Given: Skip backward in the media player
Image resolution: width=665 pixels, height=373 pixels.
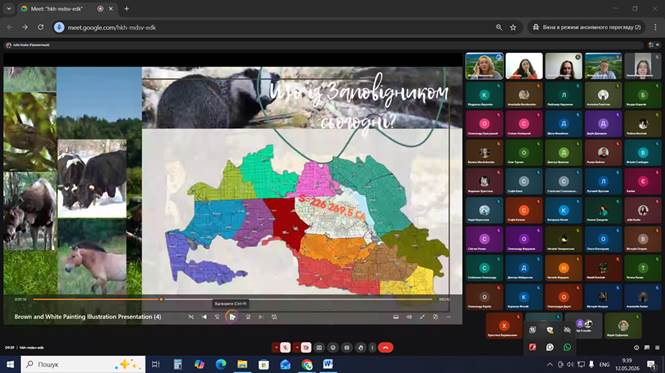Looking at the screenshot, I should pos(217,317).
